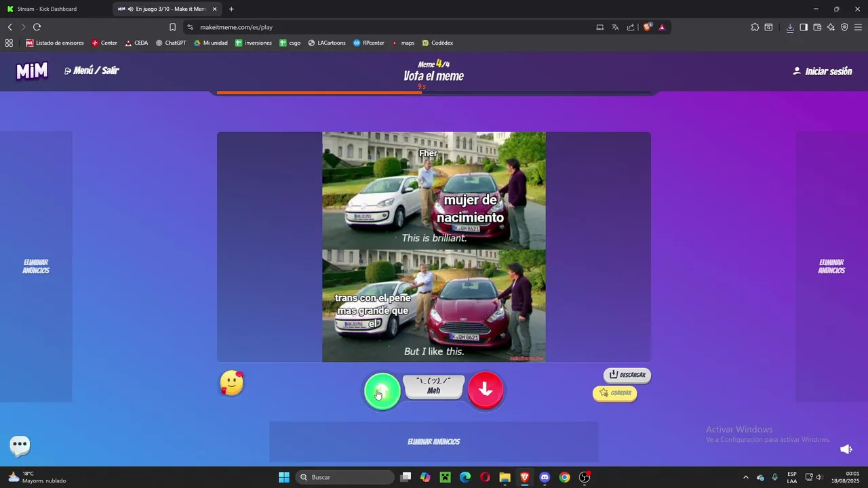Click the translate page icon
The image size is (868, 488).
(615, 27)
